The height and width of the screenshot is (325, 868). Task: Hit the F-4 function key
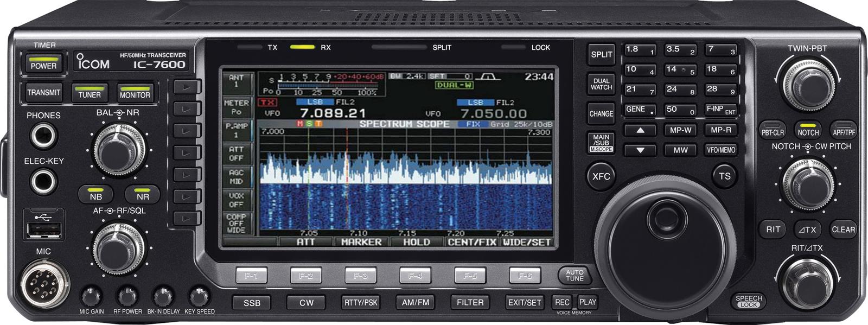pyautogui.click(x=416, y=276)
